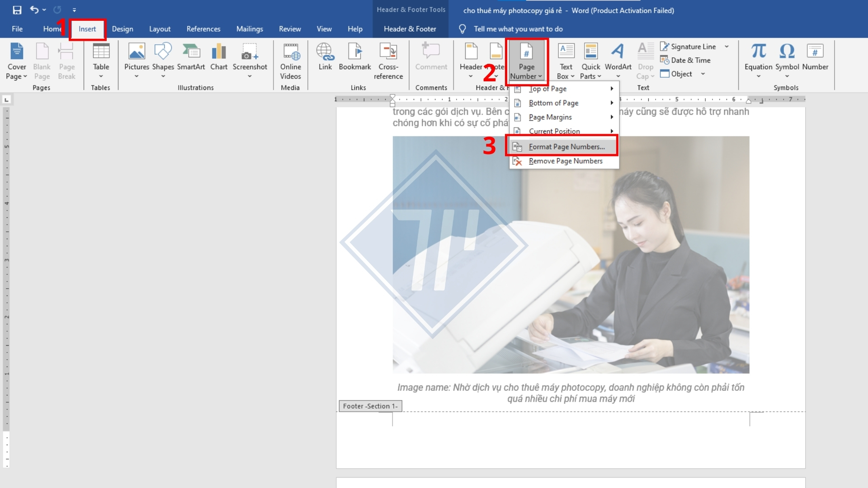
Task: Select Format Page Numbers from the menu
Action: tap(567, 146)
